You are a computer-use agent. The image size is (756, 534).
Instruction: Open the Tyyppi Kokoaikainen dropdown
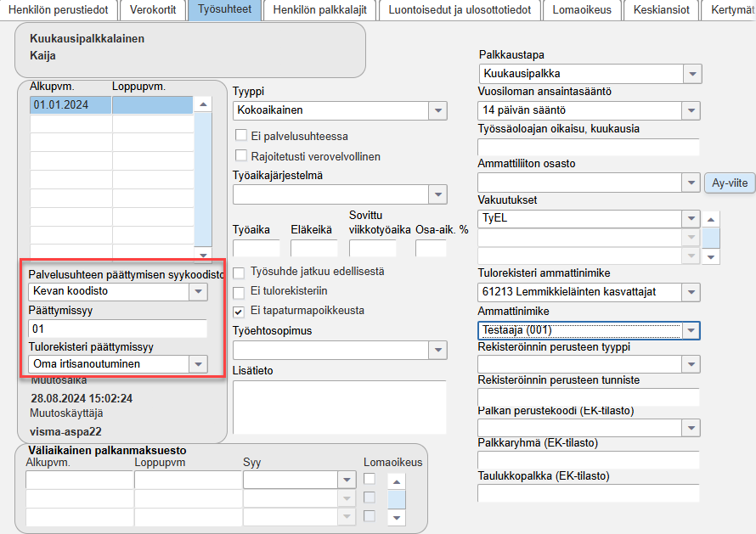click(x=437, y=111)
